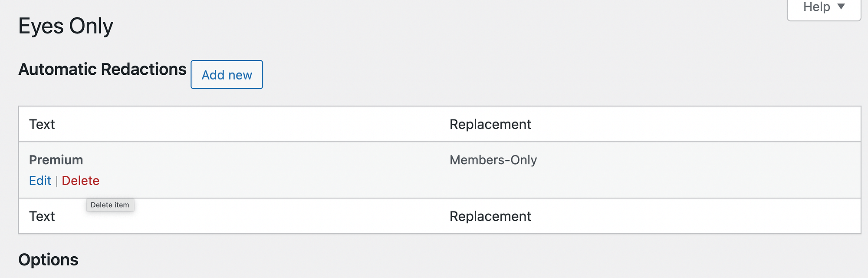Delete the Premium redaction rule
The image size is (868, 278).
(x=81, y=180)
